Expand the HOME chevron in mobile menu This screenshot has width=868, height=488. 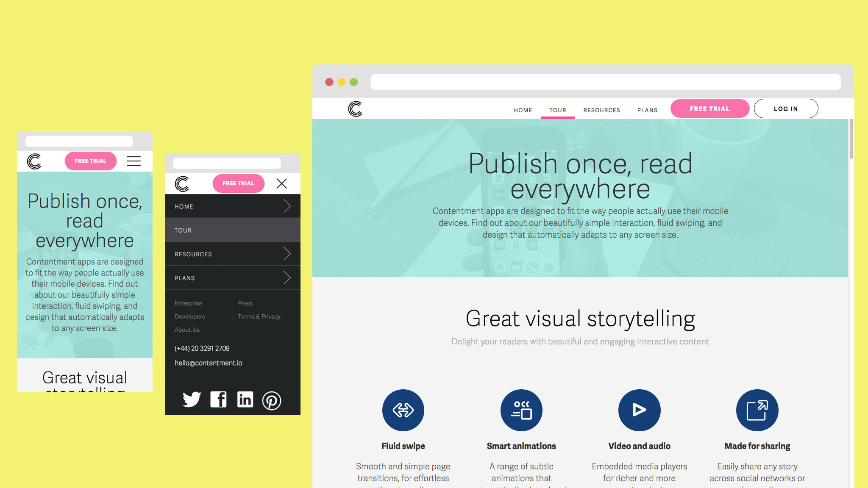(x=287, y=206)
